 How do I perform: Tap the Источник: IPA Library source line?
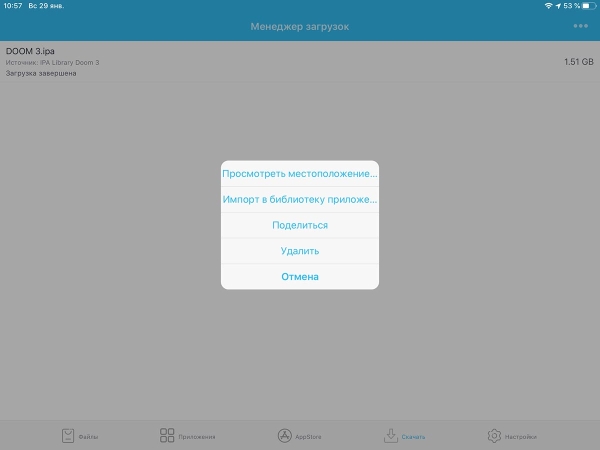52,62
